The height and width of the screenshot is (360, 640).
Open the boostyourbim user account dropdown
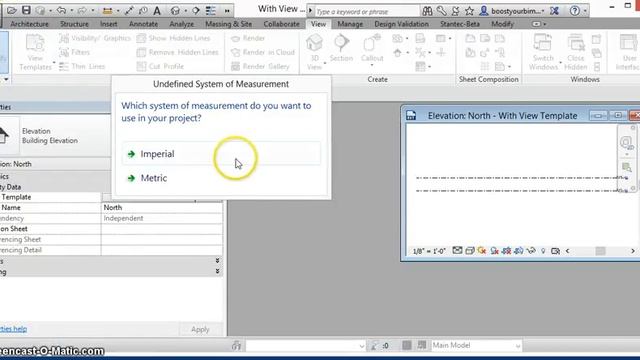[x=544, y=11]
